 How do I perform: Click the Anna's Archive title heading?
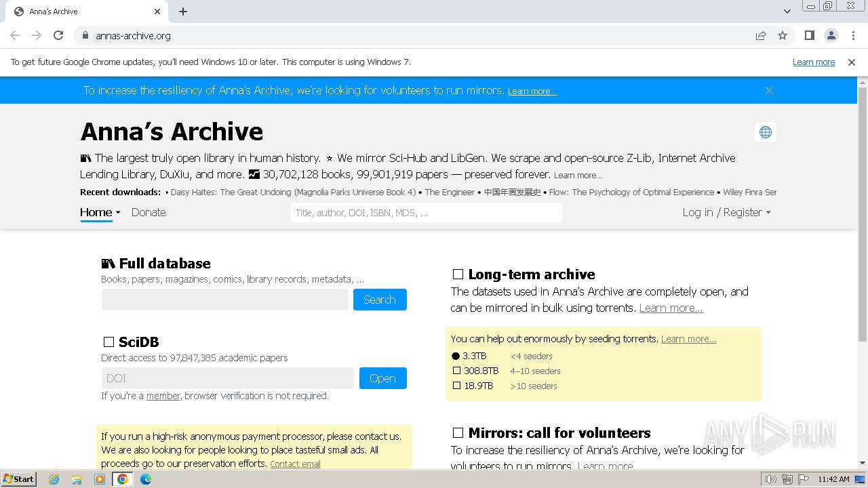(x=172, y=131)
